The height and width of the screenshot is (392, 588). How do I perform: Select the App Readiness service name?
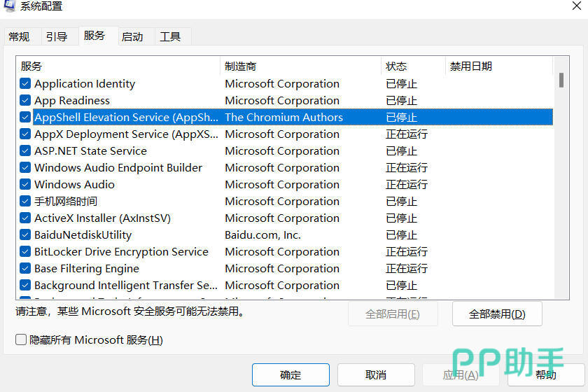point(72,101)
